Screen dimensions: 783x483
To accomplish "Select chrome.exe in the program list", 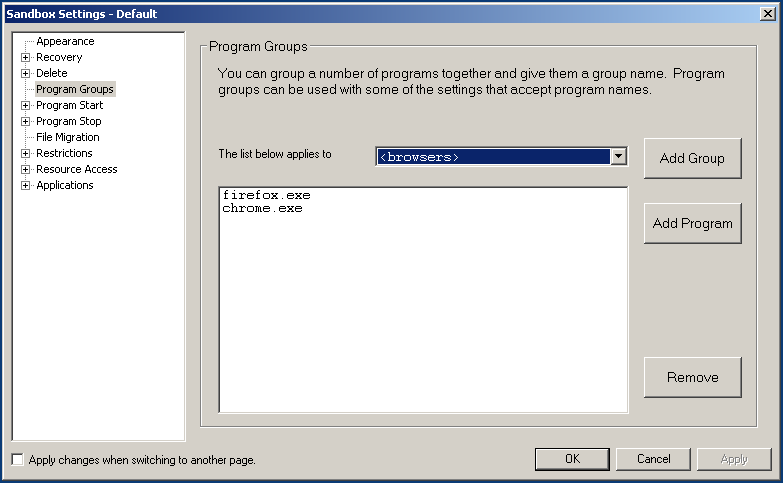I will [x=262, y=208].
